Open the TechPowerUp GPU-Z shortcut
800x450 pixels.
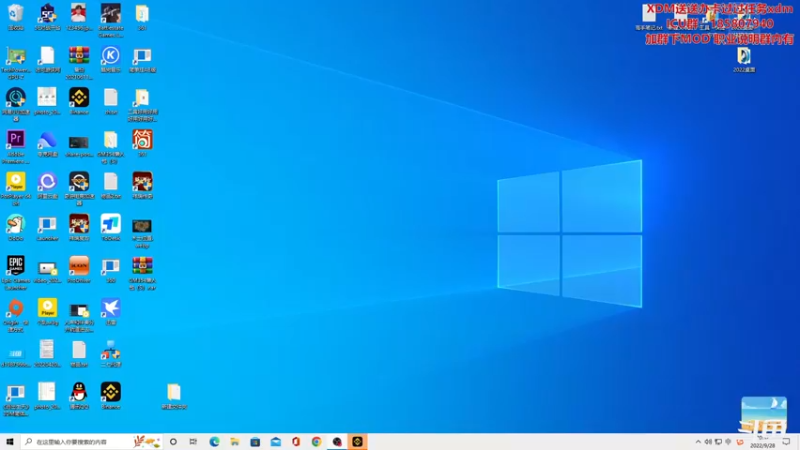click(16, 56)
